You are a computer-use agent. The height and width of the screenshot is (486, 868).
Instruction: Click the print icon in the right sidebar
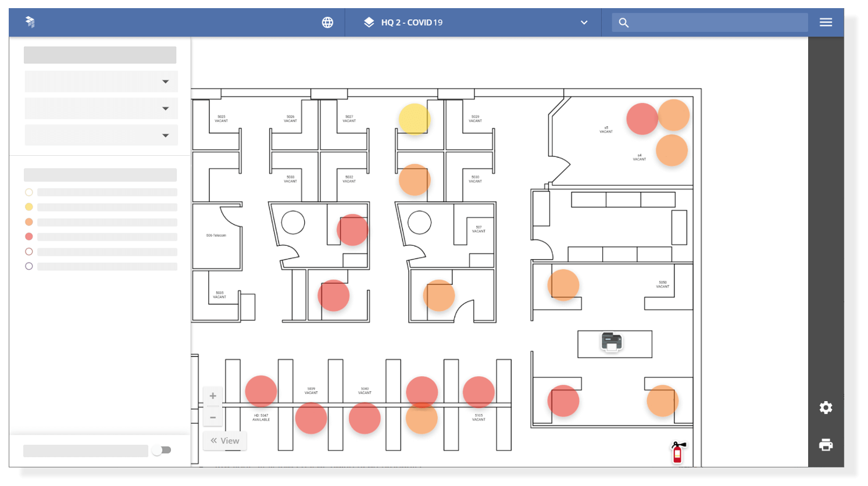click(x=826, y=445)
